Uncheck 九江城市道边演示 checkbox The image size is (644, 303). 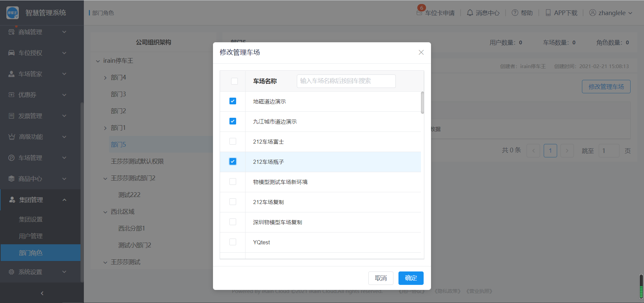[x=233, y=121]
